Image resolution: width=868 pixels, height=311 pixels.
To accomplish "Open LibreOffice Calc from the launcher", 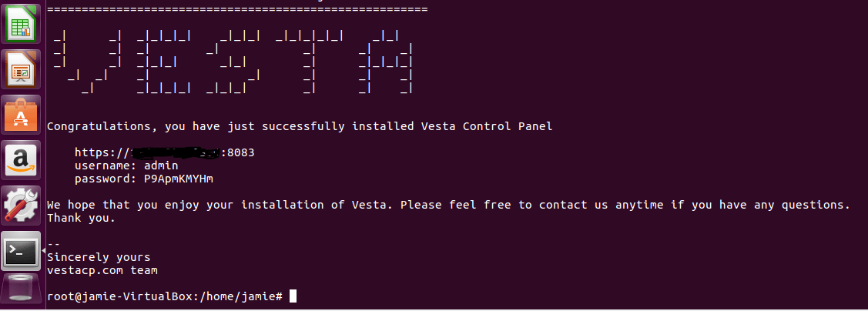I will (x=21, y=23).
